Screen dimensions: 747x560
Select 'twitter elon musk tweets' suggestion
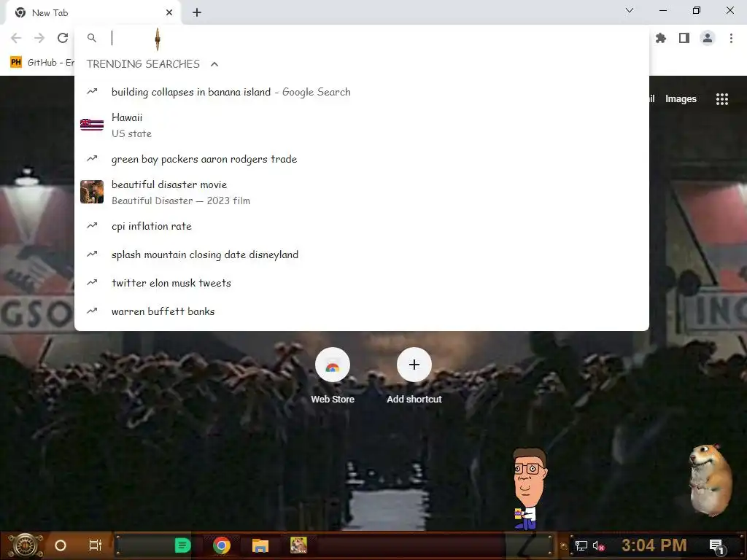pyautogui.click(x=362, y=283)
